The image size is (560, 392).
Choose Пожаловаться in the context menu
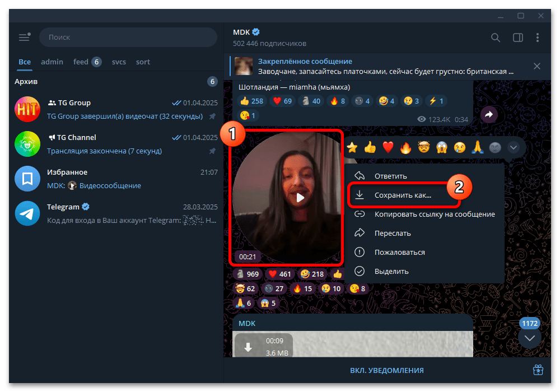[x=426, y=252]
